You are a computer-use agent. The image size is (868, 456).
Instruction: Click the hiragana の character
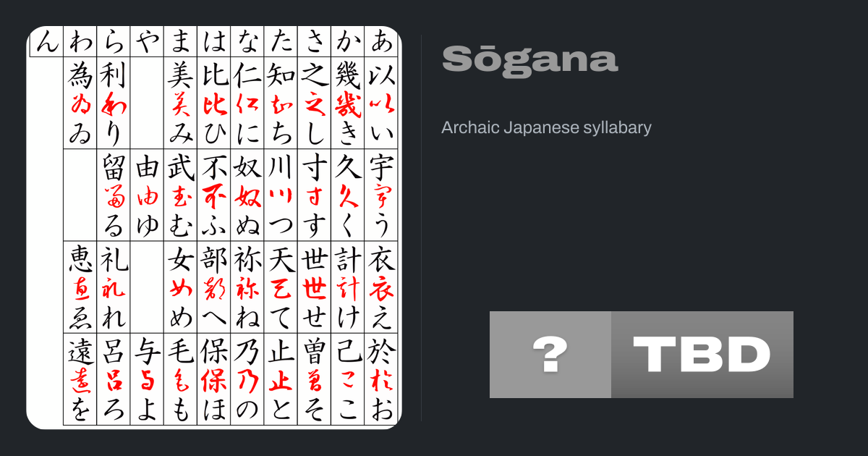(x=247, y=410)
